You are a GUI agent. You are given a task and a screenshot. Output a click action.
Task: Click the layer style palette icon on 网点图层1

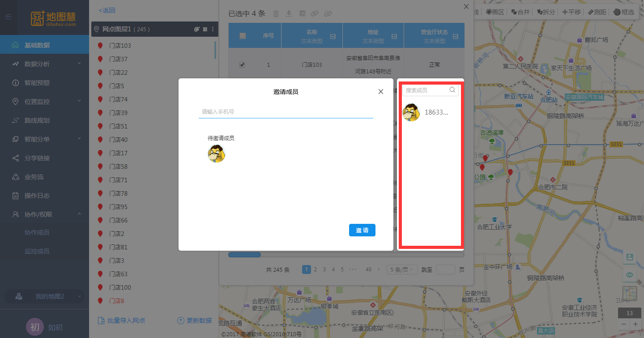click(196, 29)
